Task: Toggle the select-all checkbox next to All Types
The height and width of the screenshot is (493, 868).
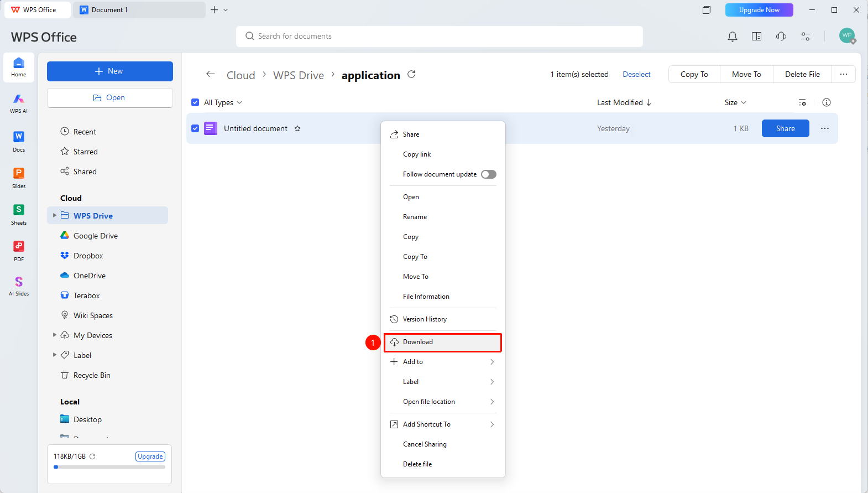Action: click(x=195, y=102)
